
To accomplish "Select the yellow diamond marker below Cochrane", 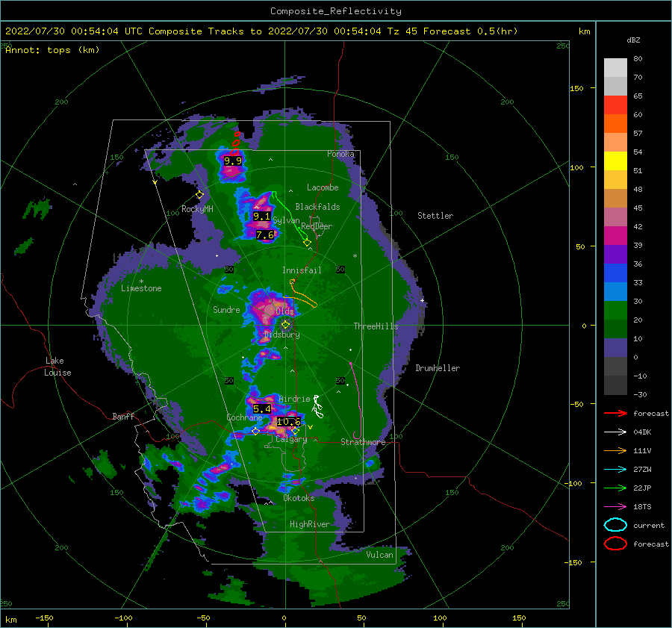I will point(256,431).
